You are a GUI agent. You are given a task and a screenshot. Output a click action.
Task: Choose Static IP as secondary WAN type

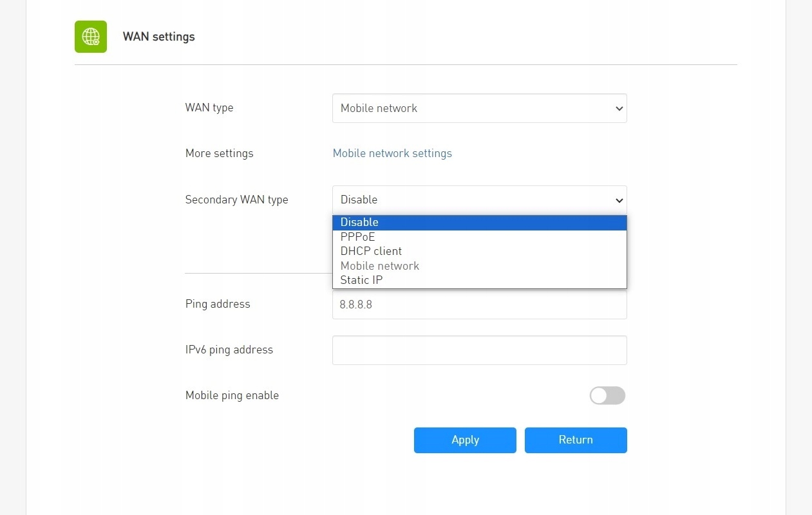click(361, 280)
